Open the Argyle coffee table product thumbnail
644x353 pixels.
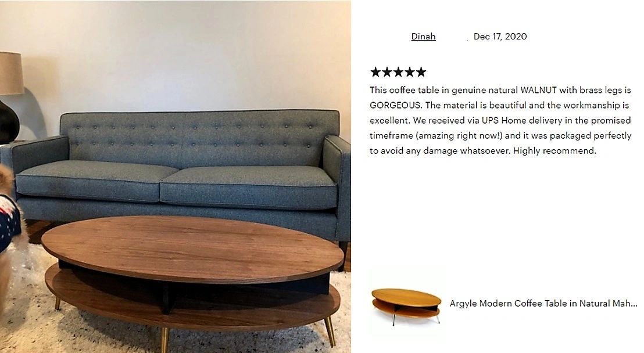pos(406,306)
